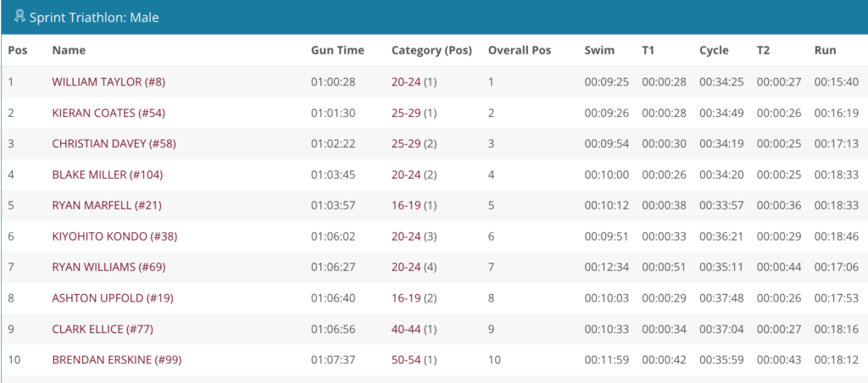Click 25-29 category in Kieran Coates row
This screenshot has width=868, height=383.
(406, 113)
